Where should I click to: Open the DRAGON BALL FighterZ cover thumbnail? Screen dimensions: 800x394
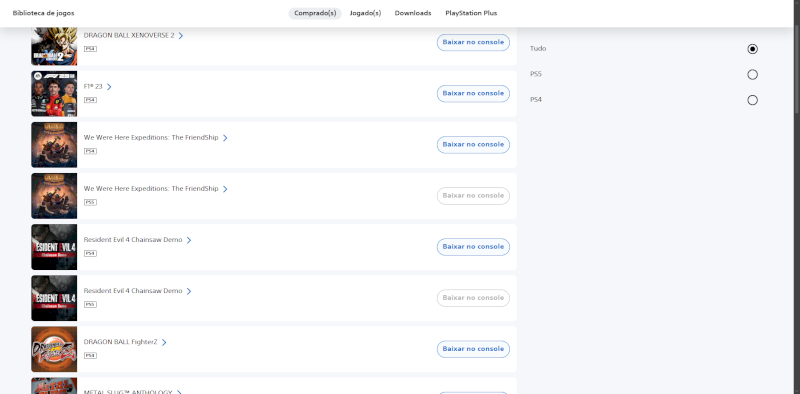[x=54, y=349]
